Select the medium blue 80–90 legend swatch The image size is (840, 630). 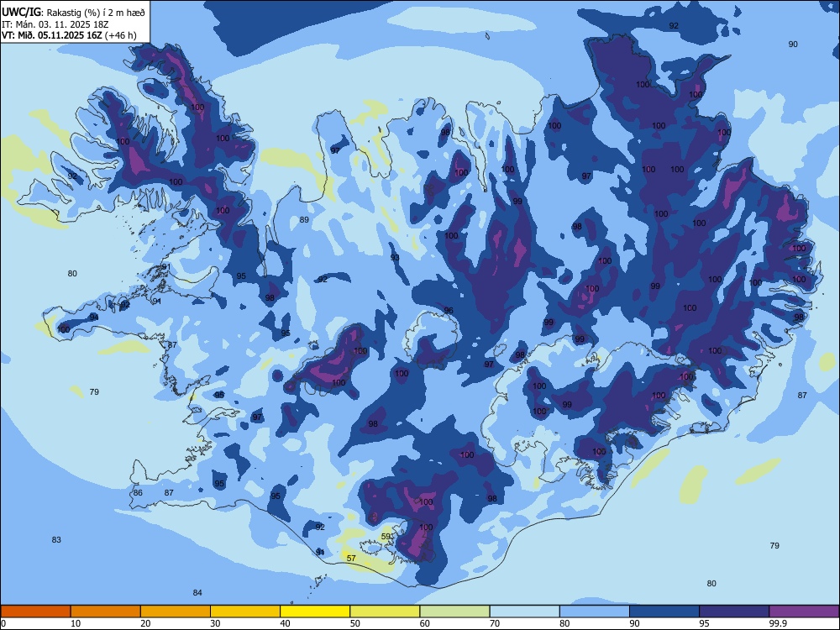[595, 612]
